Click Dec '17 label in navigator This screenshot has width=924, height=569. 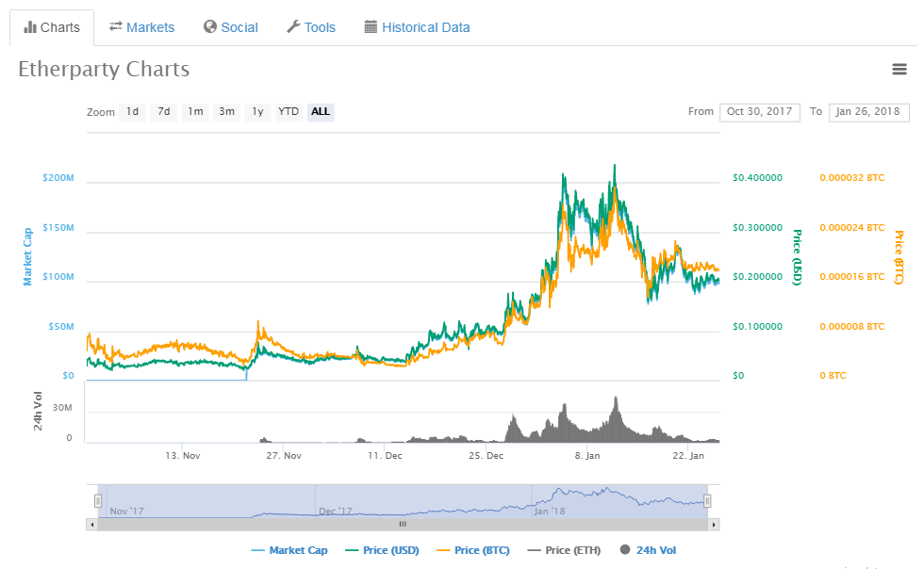point(336,512)
